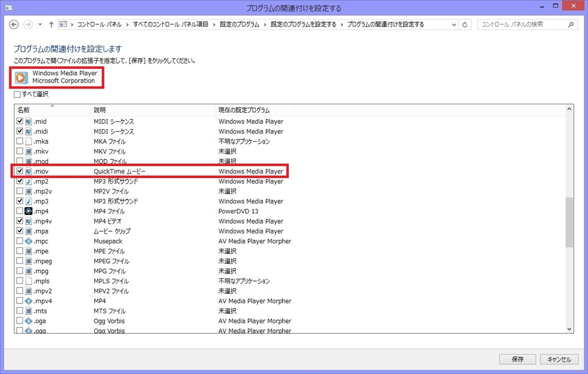Click the スクロール bar up arrow
The image size is (588, 374).
569,109
